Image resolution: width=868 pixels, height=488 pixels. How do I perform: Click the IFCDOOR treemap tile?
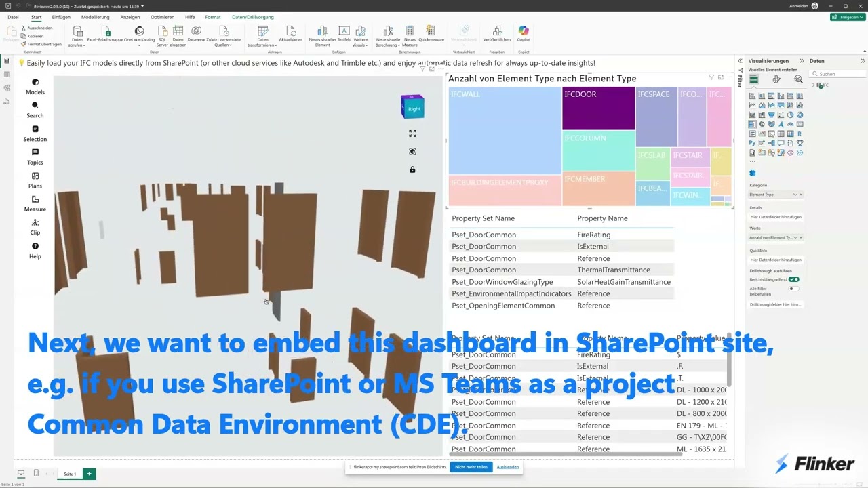[598, 108]
